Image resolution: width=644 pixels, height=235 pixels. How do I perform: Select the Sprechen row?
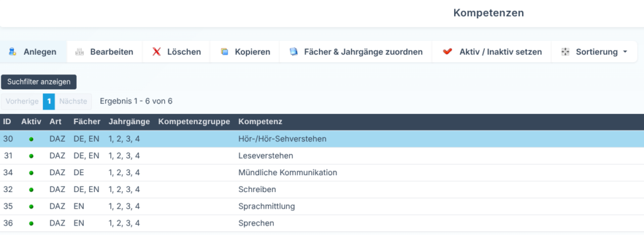pyautogui.click(x=322, y=223)
